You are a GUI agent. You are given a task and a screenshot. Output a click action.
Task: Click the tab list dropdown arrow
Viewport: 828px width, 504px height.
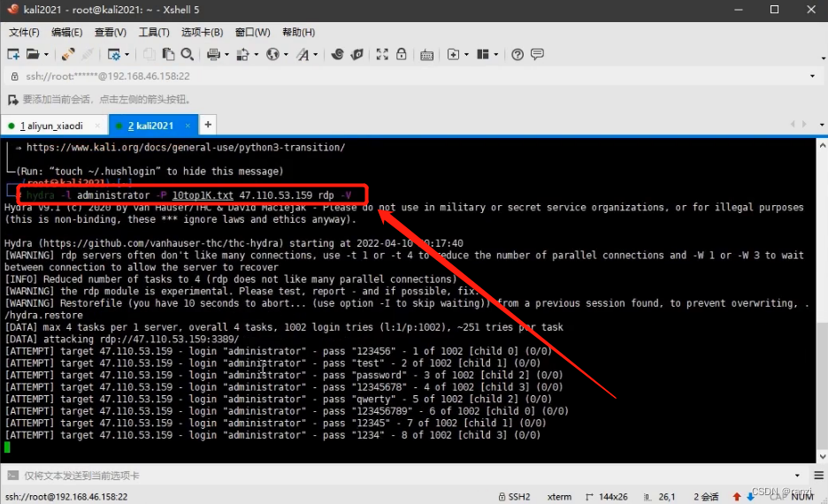click(822, 125)
